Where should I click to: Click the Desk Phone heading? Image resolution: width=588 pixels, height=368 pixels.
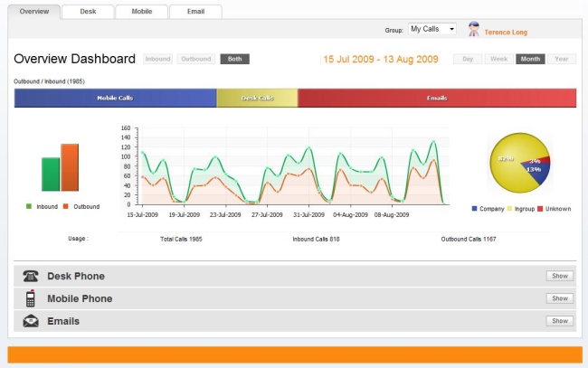(76, 276)
